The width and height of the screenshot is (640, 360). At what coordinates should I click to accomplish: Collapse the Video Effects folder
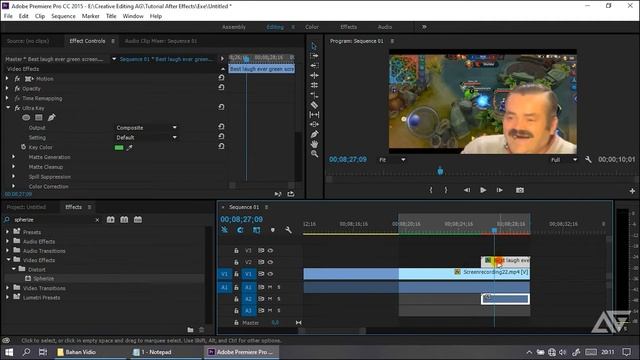tap(8, 260)
